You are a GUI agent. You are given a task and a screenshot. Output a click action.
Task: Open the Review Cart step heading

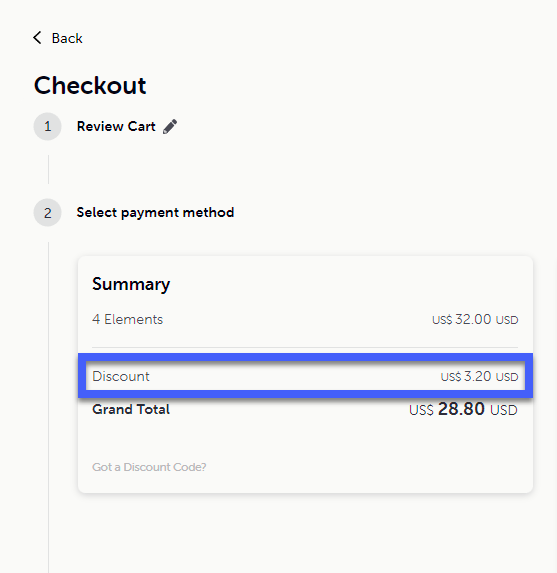[x=116, y=126]
